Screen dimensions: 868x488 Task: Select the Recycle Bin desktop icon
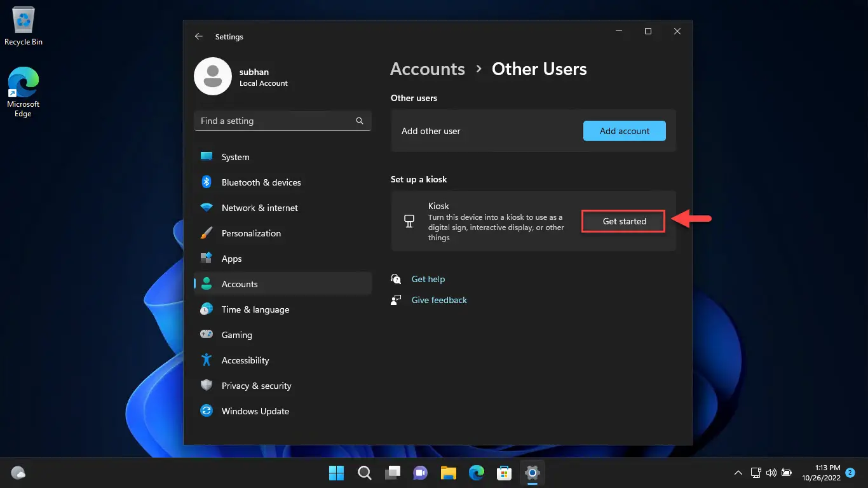click(24, 27)
